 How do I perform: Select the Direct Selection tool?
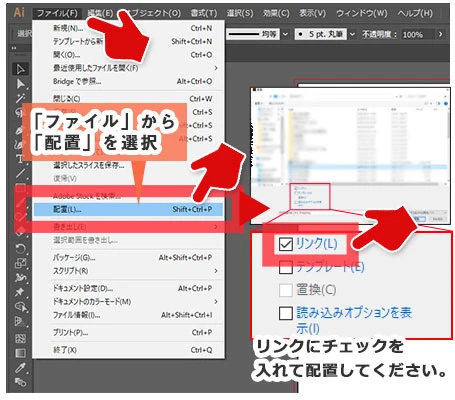[20, 84]
